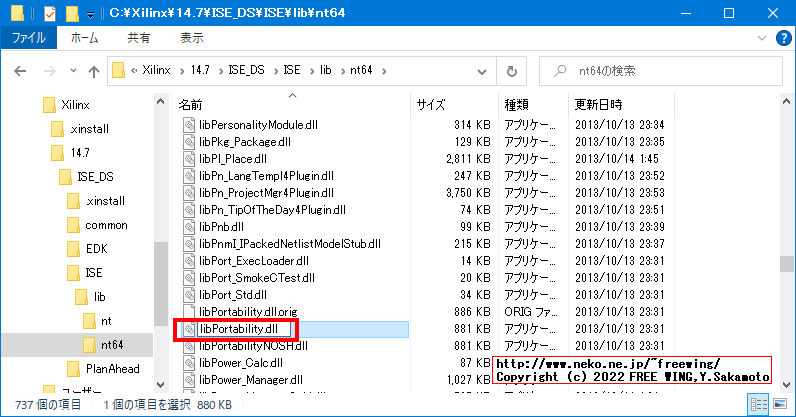Screen dimensions: 796x417
Task: Click the libPort_ExecLoader.dll file icon
Action: pos(189,261)
